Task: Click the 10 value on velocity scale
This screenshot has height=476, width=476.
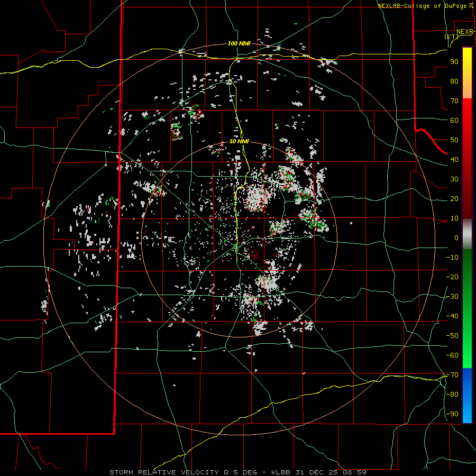Action: (x=454, y=218)
